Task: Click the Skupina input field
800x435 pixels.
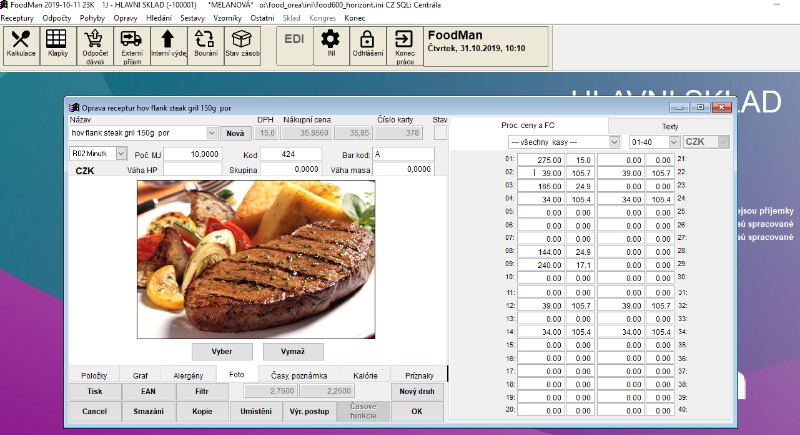Action: 291,169
